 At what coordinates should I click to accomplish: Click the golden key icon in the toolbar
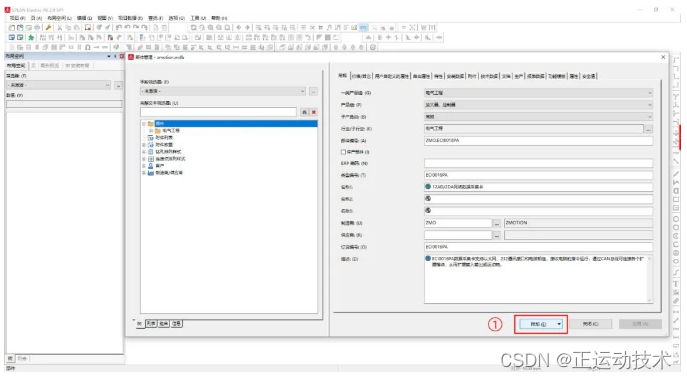49,28
